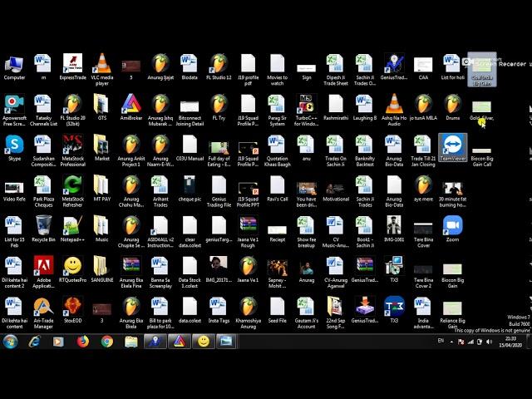Open the RTQuotesPro smiley icon
532x399 pixels.
pos(72,269)
